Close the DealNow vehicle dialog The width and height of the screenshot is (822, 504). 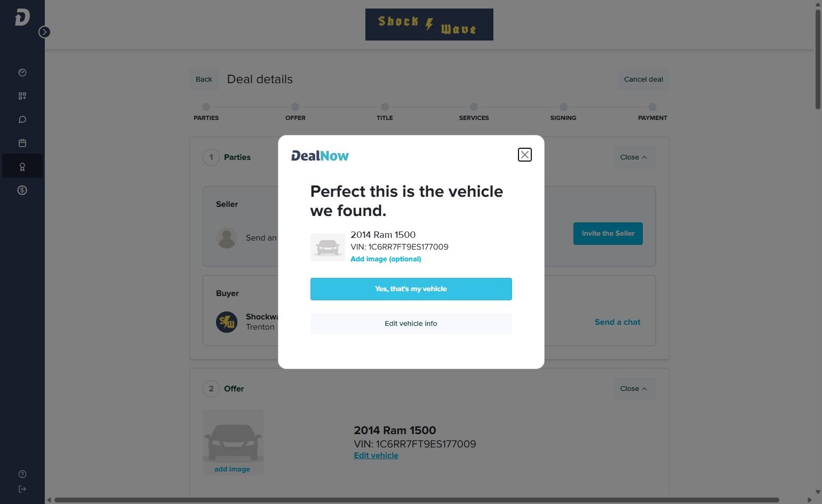[525, 155]
